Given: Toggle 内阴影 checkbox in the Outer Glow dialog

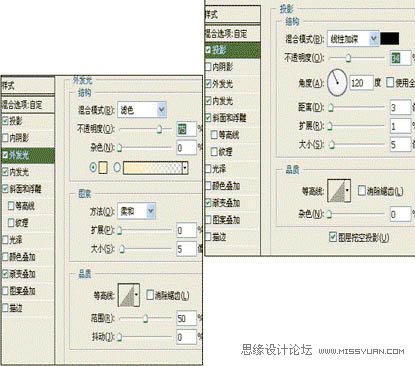Looking at the screenshot, I should (5, 137).
